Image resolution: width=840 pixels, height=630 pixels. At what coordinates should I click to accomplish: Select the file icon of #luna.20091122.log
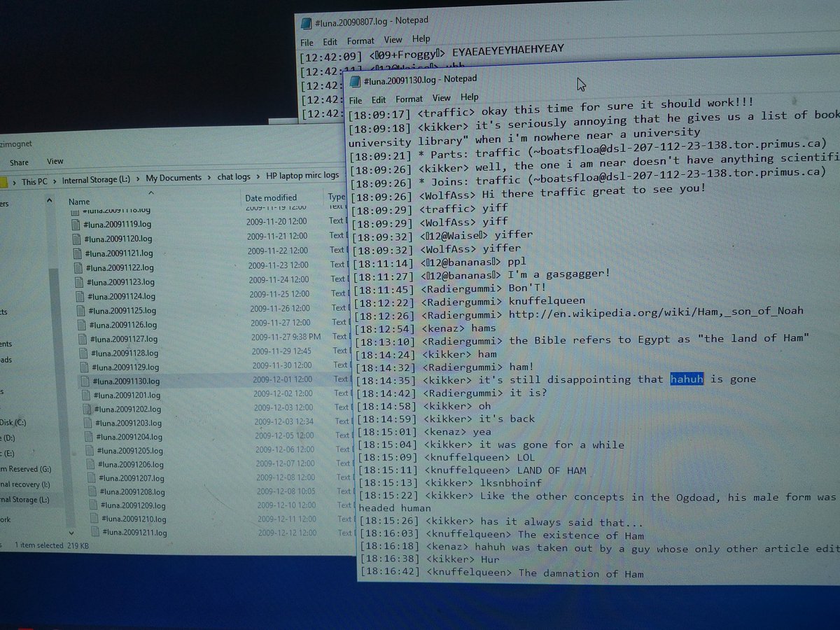point(80,268)
